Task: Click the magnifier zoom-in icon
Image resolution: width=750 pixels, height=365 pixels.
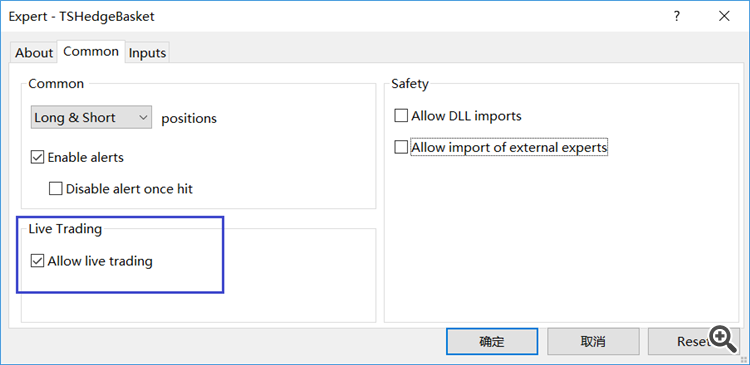Action: [723, 339]
